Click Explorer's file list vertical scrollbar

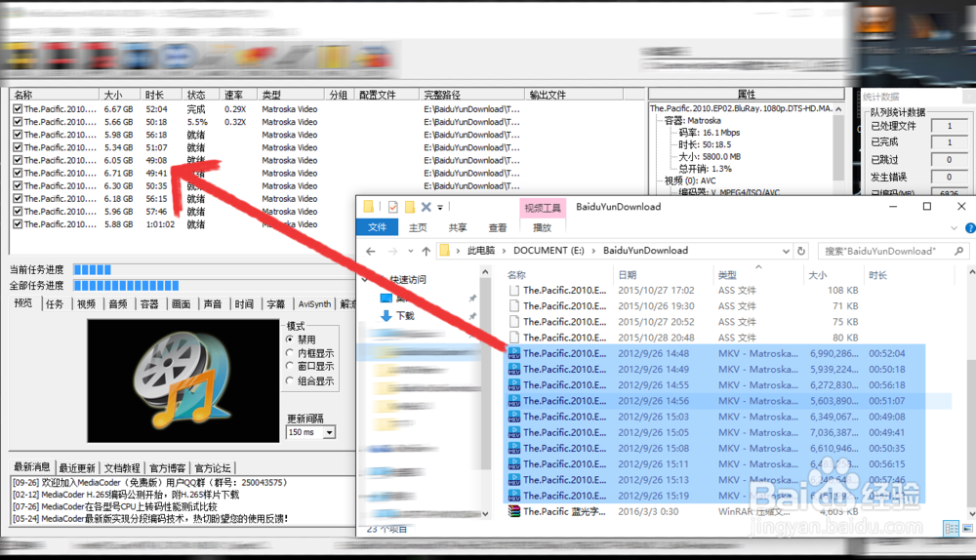pos(971,392)
